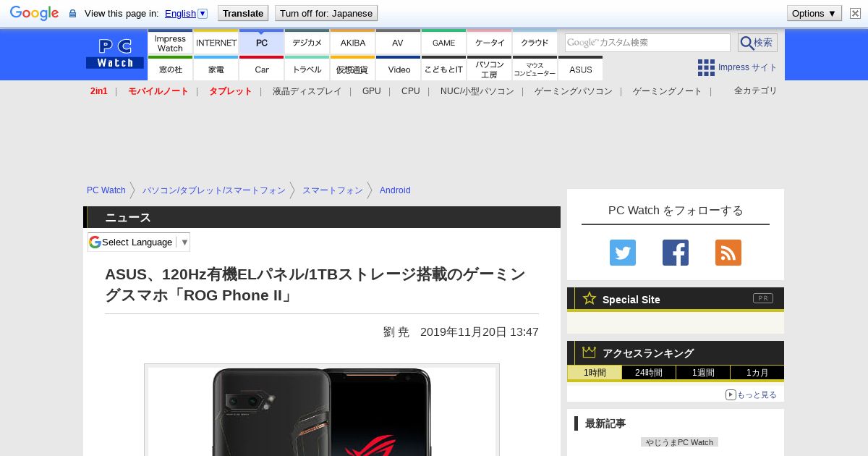Click the magnifier search button
The image size is (868, 456).
pyautogui.click(x=757, y=43)
